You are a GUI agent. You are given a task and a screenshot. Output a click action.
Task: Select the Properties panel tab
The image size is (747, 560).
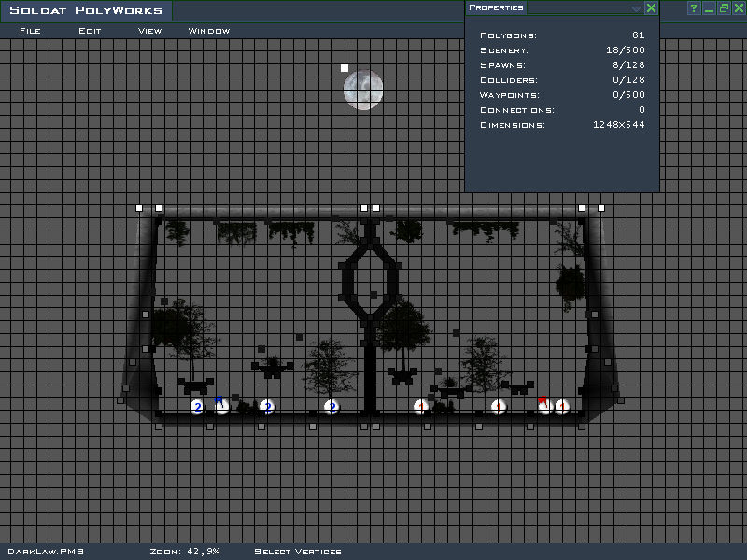[x=496, y=7]
